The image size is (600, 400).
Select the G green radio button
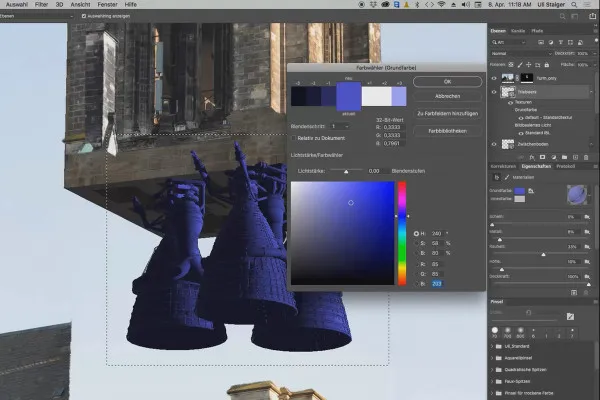(416, 274)
